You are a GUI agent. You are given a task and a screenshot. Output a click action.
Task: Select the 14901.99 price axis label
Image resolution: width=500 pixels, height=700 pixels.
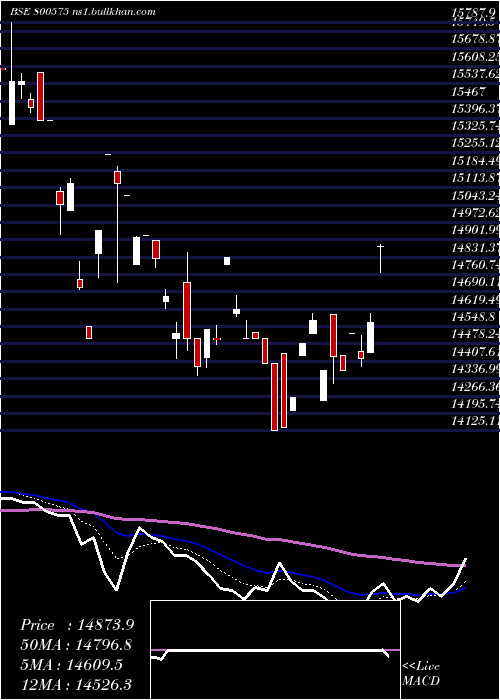point(475,230)
